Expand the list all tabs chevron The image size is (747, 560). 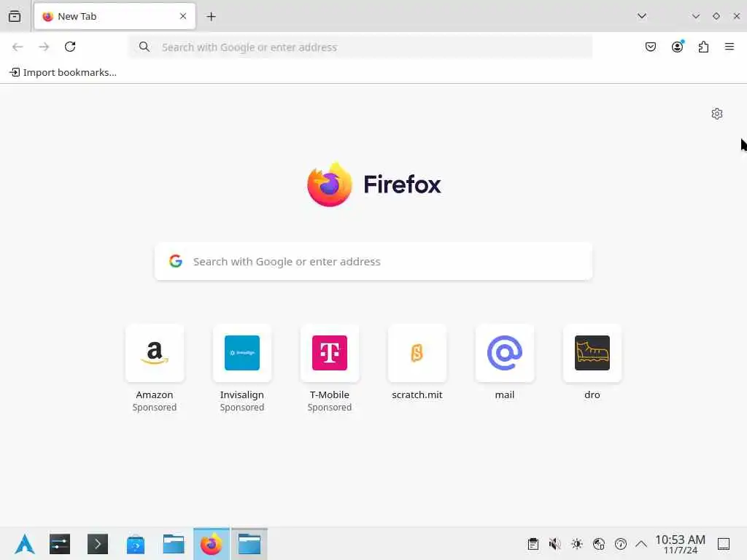coord(642,16)
